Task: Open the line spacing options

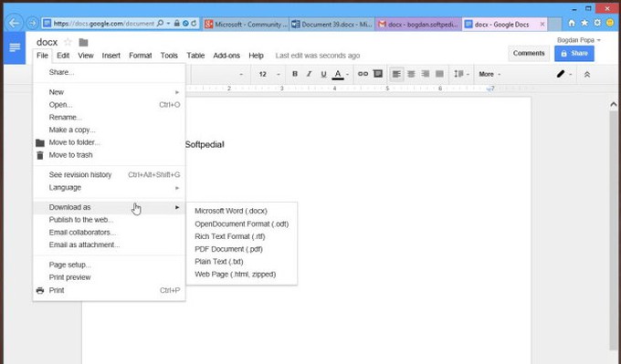Action: click(461, 74)
